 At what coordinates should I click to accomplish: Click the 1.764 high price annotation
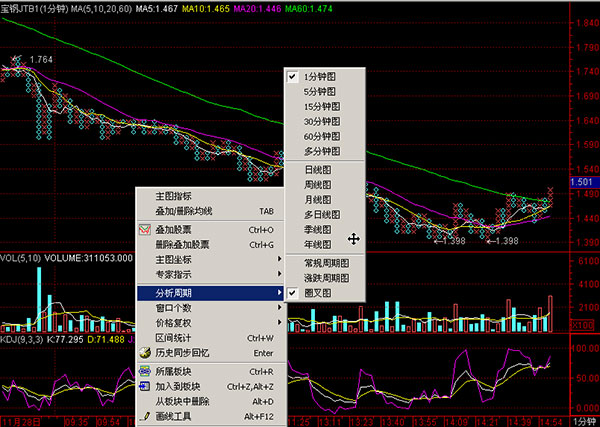(x=41, y=60)
